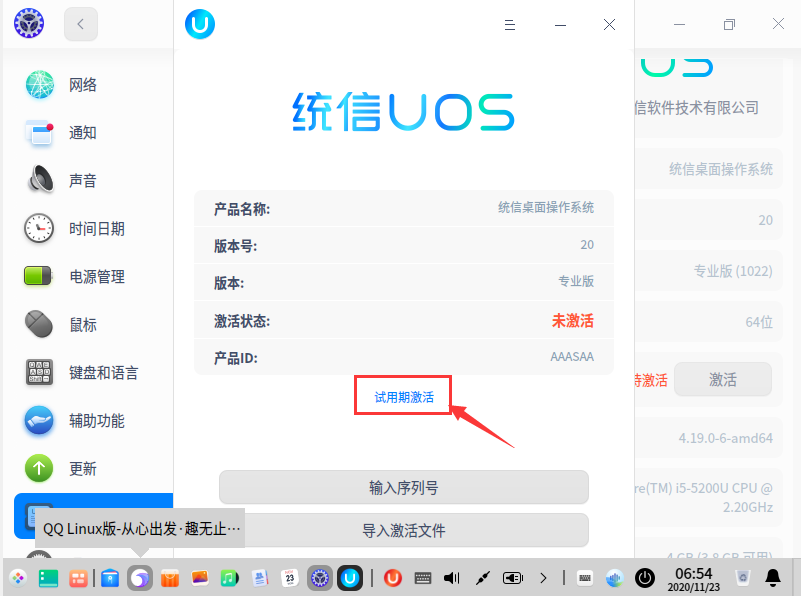
Task: Open the activator hamburger menu
Action: 509,25
